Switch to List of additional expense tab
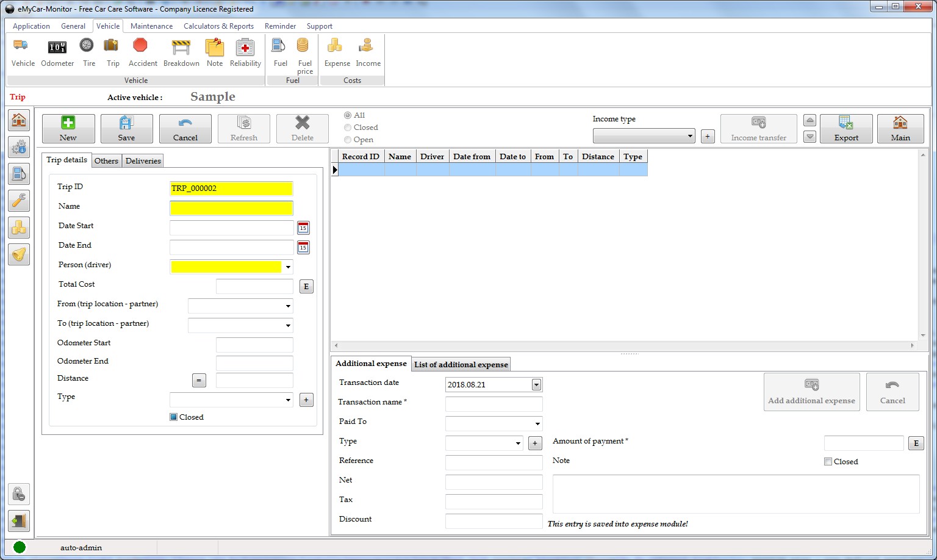937x560 pixels. 461,365
